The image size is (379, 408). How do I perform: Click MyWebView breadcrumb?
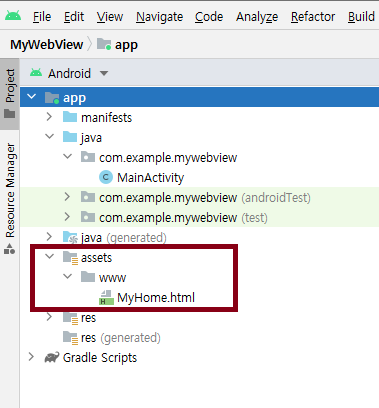click(x=47, y=44)
